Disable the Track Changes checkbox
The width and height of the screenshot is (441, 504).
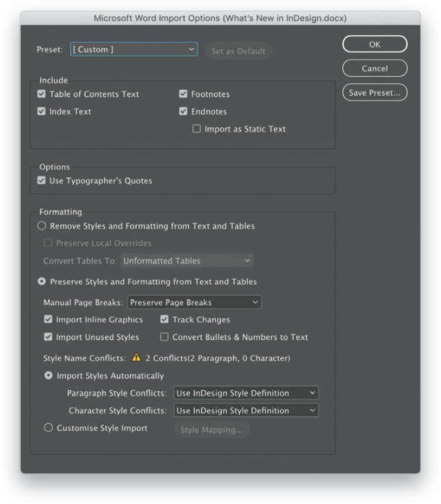[x=164, y=319]
